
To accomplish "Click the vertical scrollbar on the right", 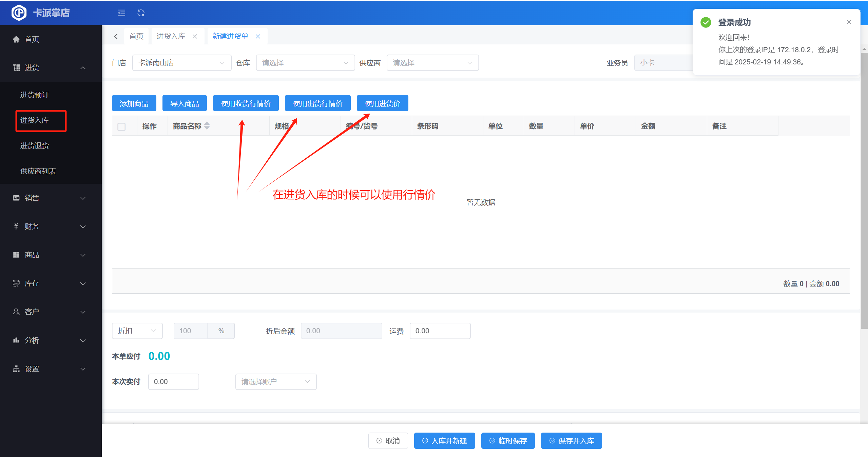I will (864, 190).
